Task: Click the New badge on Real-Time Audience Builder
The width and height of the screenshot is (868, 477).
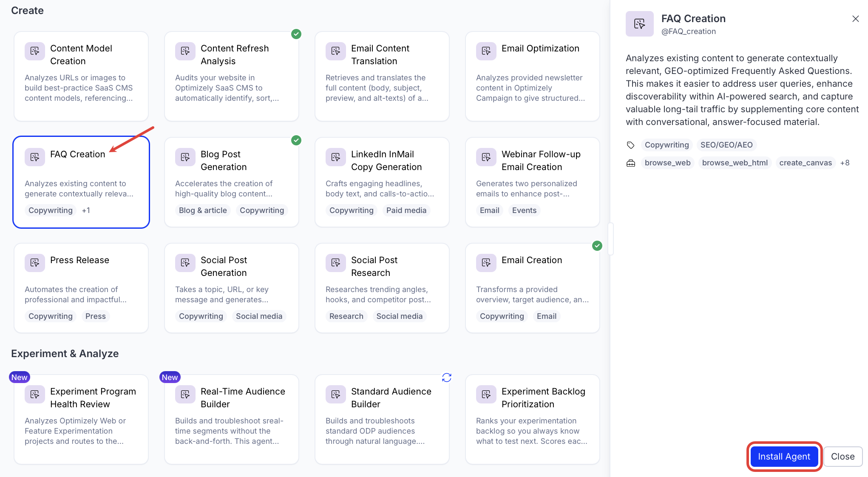Action: (x=170, y=377)
